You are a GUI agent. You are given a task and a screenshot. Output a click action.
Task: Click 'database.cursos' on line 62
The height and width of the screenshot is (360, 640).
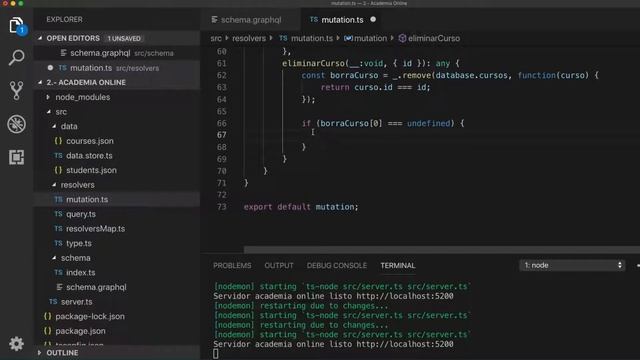pyautogui.click(x=471, y=76)
